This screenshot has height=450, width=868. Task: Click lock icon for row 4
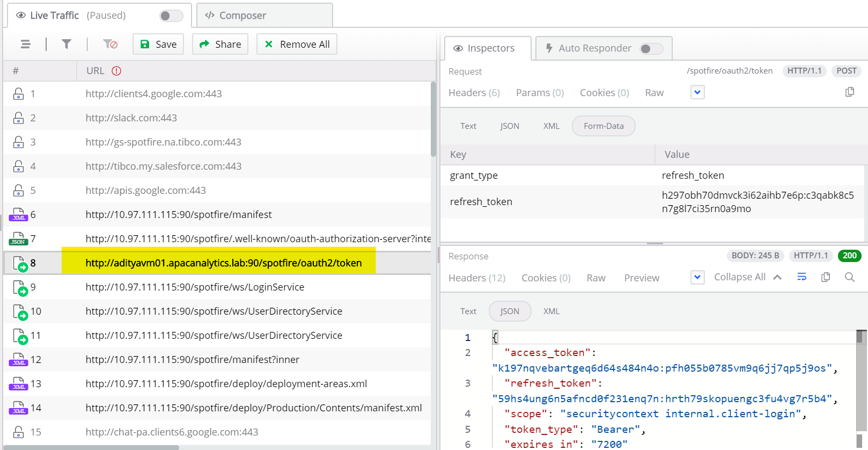18,166
